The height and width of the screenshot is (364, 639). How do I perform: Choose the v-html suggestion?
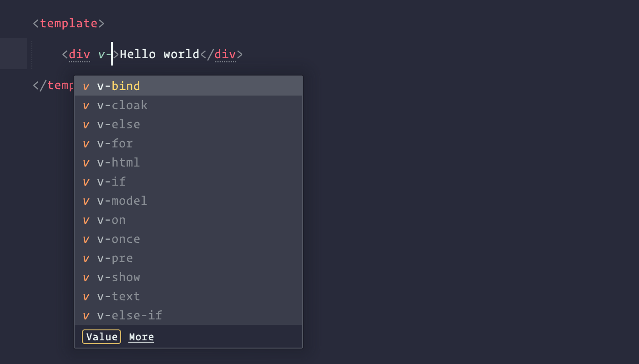[188, 162]
